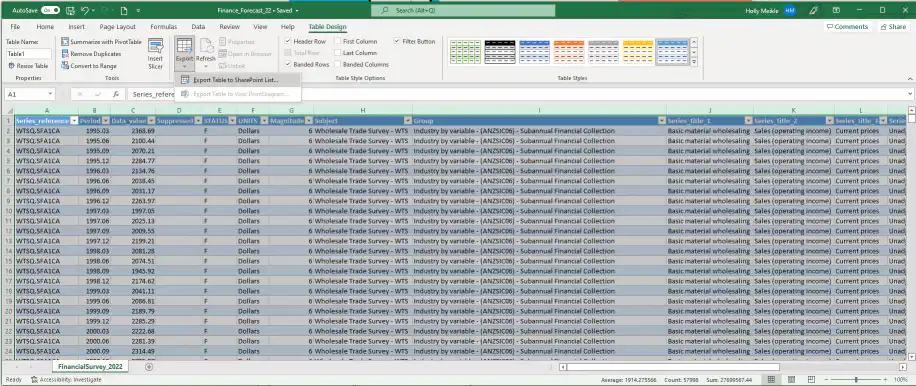Click the New blank document icon
The image size is (916, 386).
(124, 11)
